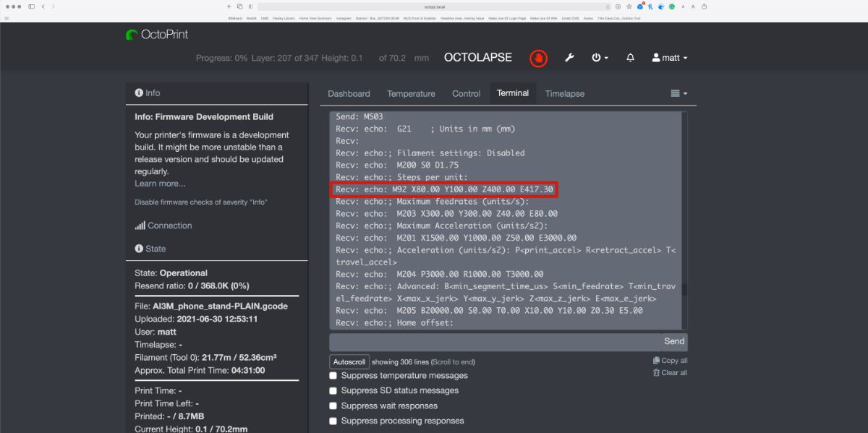
Task: Switch to the Timelapse tab
Action: tap(565, 94)
